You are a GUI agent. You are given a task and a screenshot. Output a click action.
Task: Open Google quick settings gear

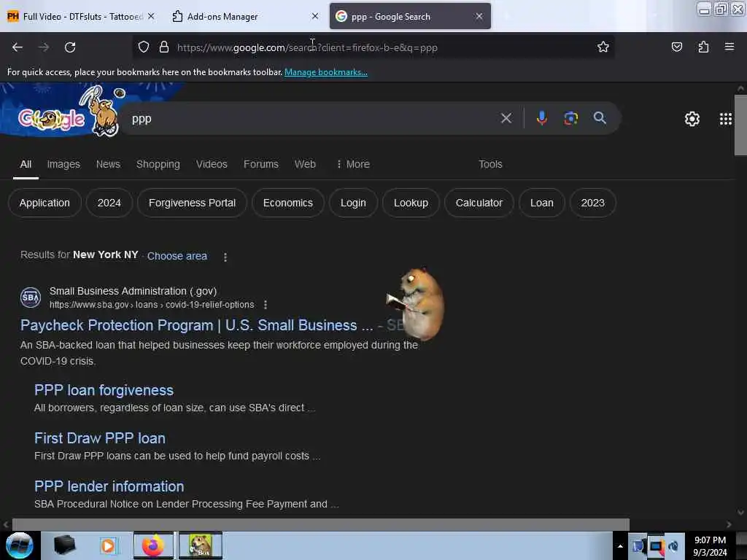[692, 119]
